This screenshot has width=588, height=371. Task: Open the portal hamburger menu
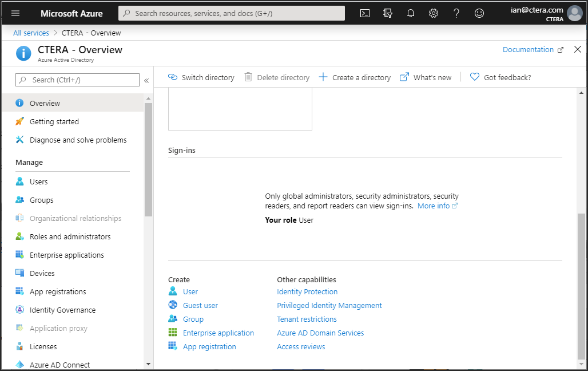(x=15, y=13)
